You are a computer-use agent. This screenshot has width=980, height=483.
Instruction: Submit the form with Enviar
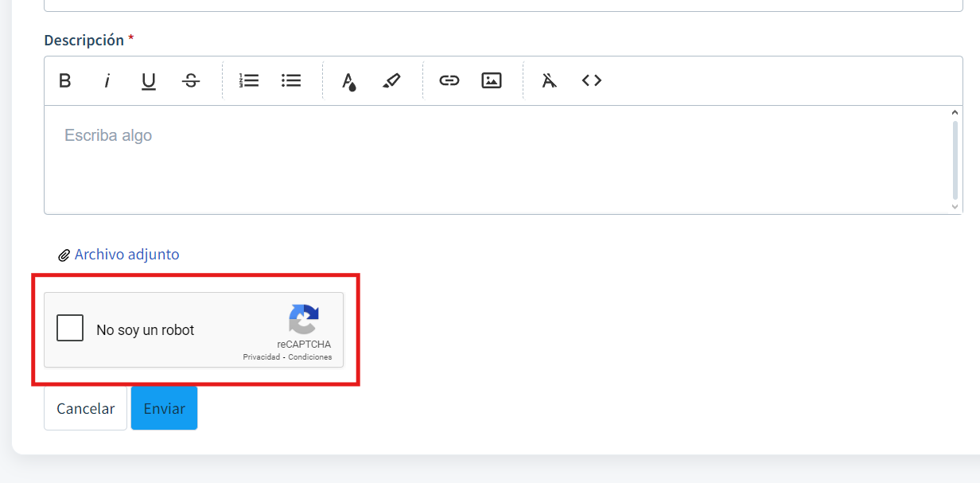pos(164,408)
